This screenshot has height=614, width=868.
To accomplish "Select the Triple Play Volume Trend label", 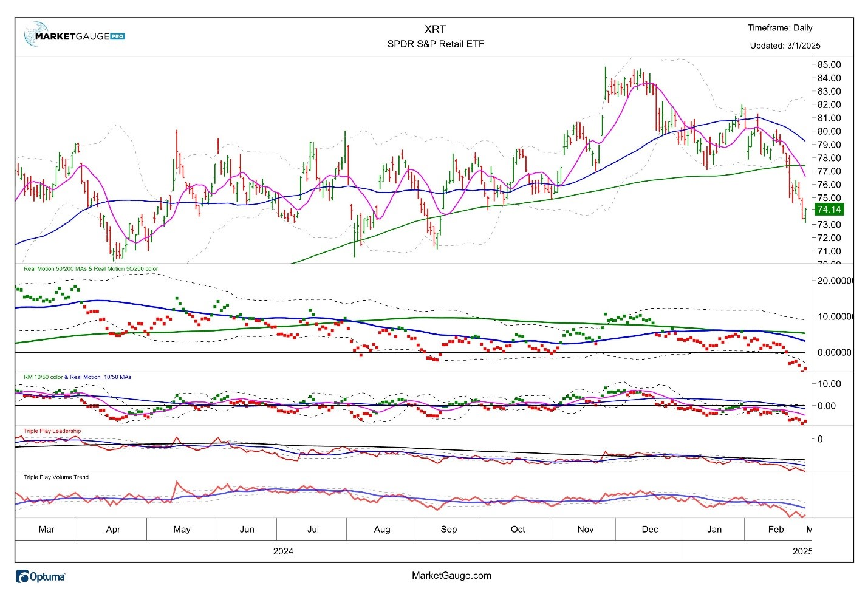I will (x=56, y=477).
